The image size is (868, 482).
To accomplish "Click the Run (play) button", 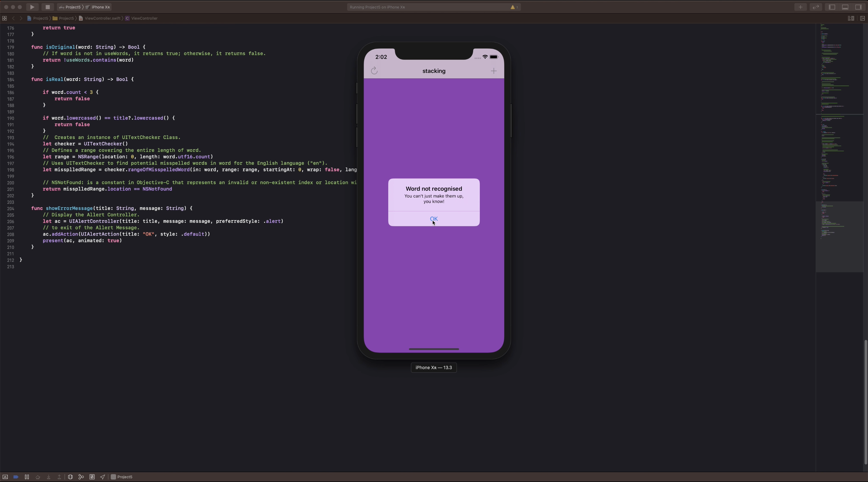I will [32, 7].
